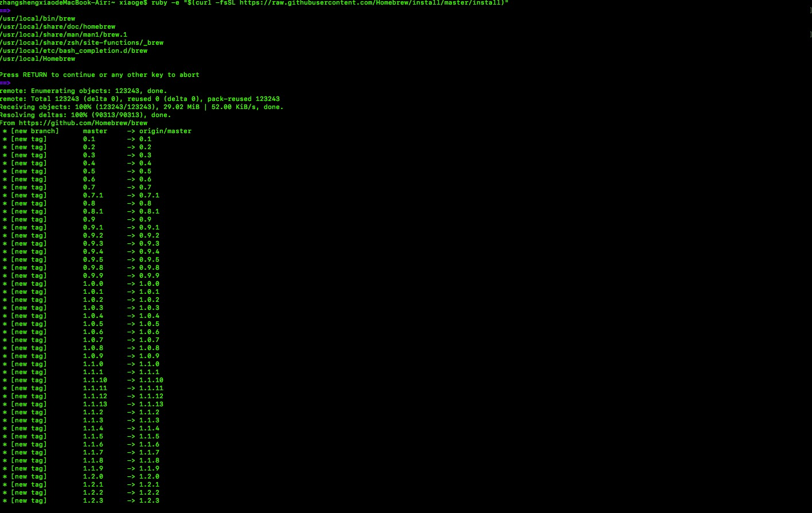The width and height of the screenshot is (812, 513).
Task: Click the new tag row for 0.5
Action: click(x=77, y=171)
